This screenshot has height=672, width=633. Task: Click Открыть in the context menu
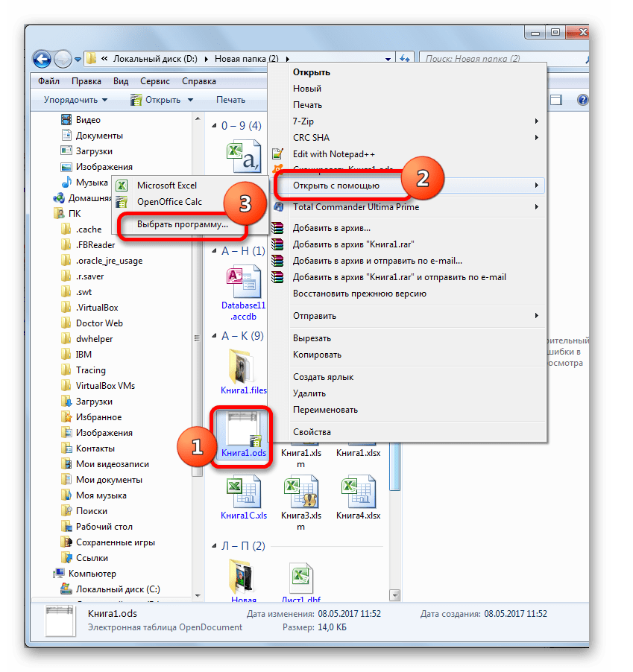tap(312, 72)
